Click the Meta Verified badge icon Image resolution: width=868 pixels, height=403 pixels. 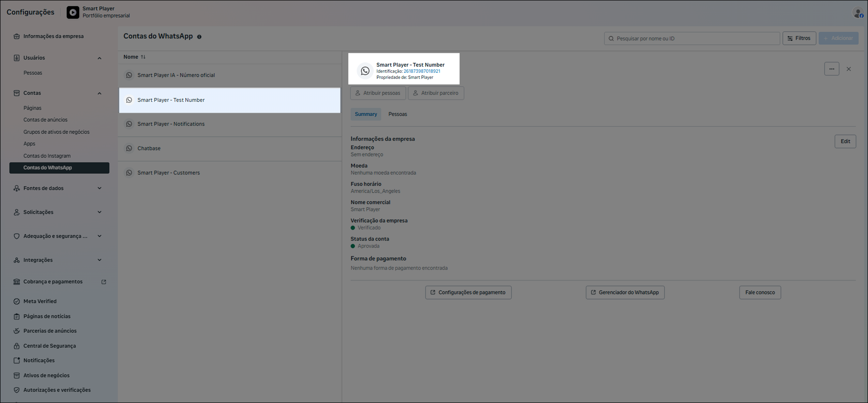[x=16, y=301]
